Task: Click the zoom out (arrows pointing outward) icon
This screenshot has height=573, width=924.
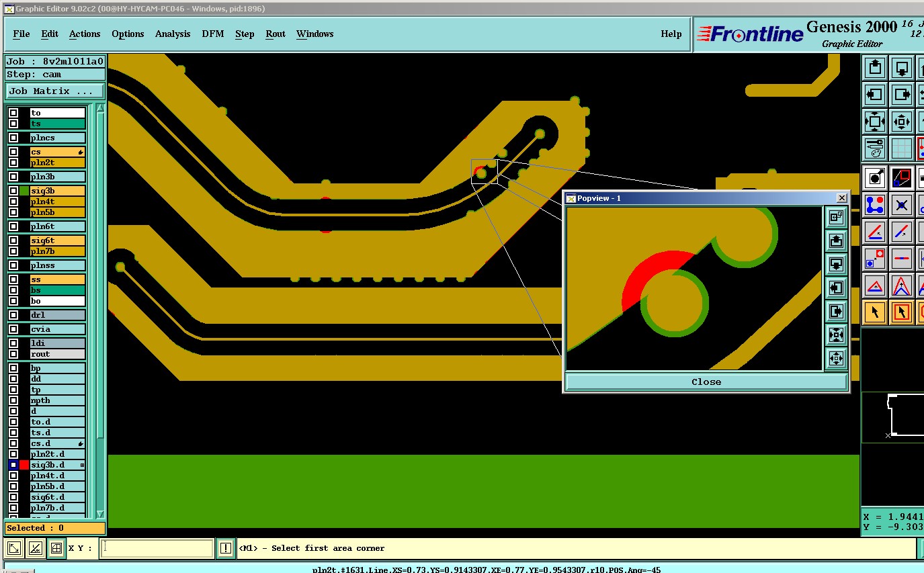Action: (901, 122)
